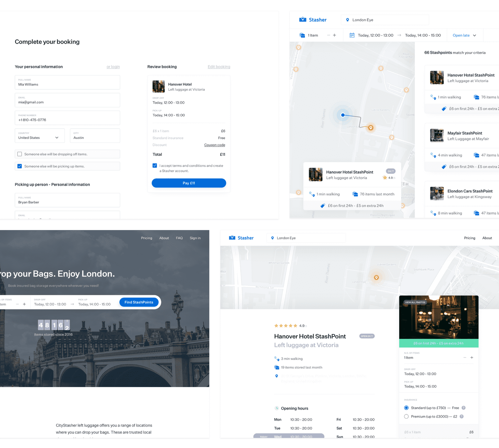Open Pricing in the landing page navigation

tap(147, 238)
